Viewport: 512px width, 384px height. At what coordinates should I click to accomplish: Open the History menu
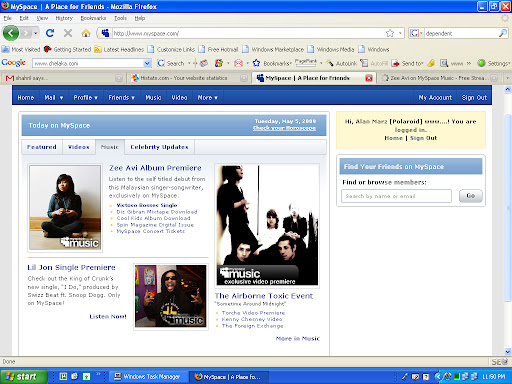pos(64,18)
